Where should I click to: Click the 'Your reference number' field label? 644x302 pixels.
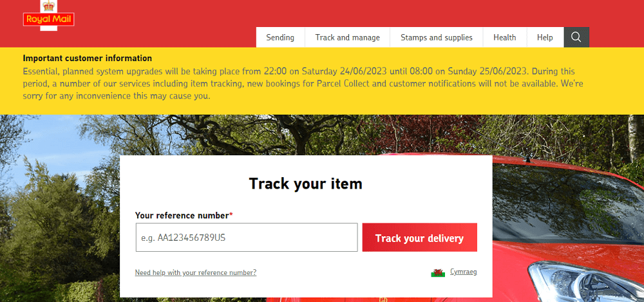point(184,215)
